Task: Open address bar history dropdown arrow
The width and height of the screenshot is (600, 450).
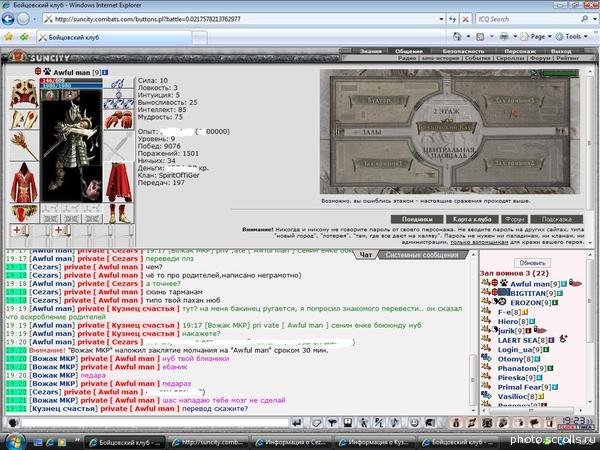Action: point(441,19)
